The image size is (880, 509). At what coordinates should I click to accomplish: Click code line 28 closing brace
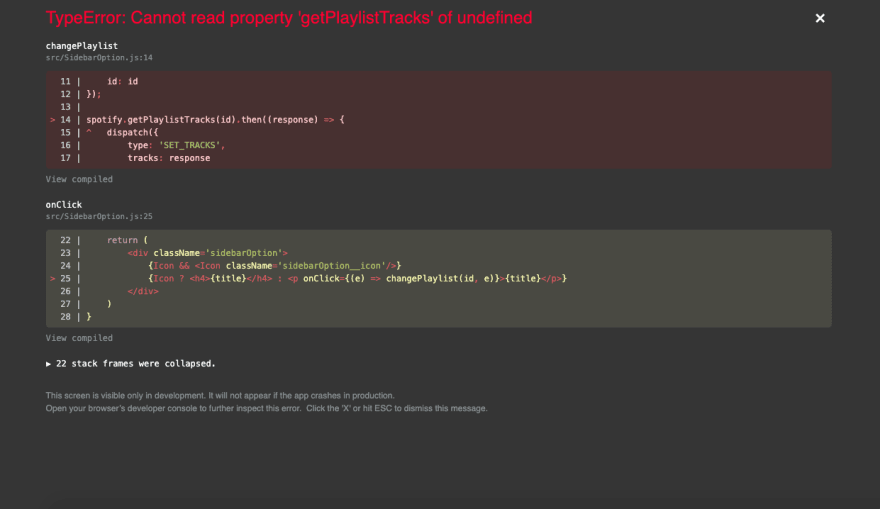(x=89, y=317)
